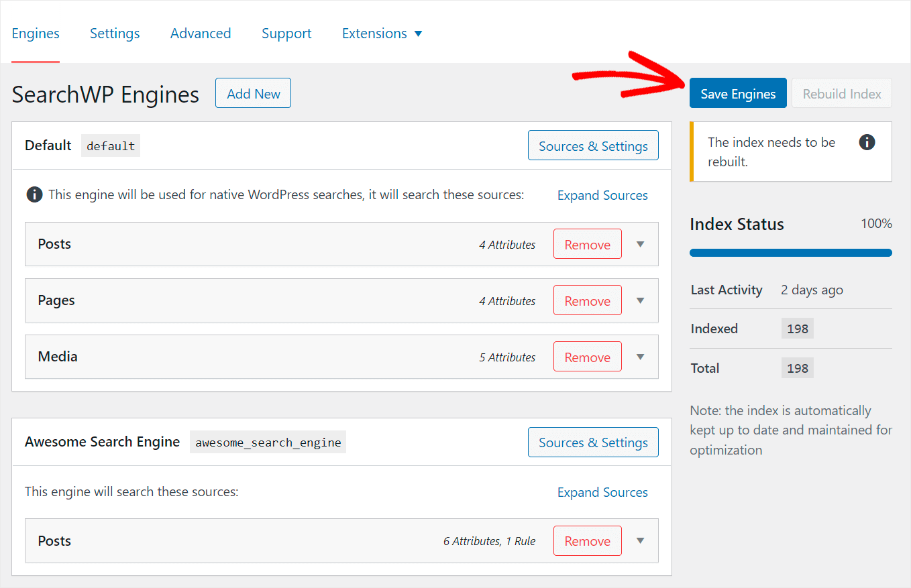Remove Posts from Awesome Search Engine
Screen dimensions: 911x588
click(x=588, y=541)
